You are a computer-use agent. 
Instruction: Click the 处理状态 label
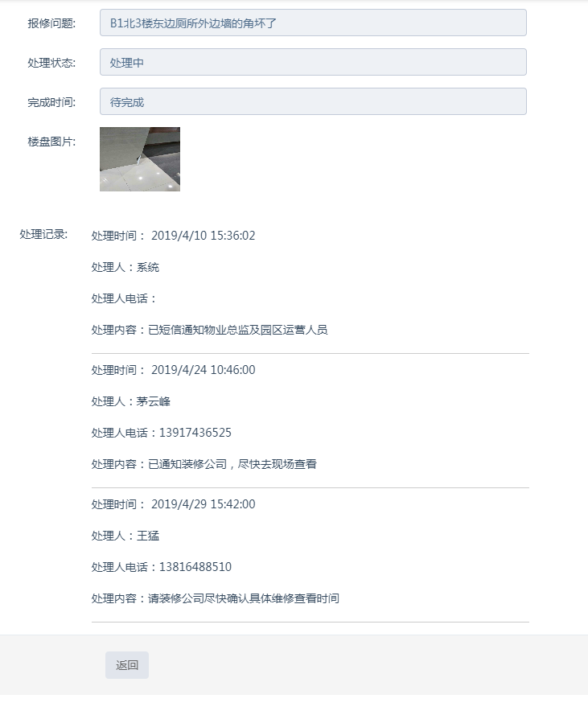click(51, 63)
